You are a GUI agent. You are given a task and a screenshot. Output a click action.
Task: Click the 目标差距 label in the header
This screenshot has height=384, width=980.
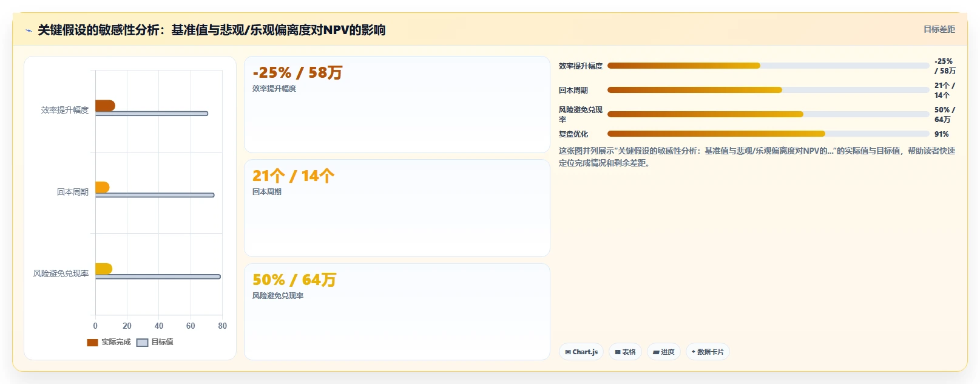point(939,29)
